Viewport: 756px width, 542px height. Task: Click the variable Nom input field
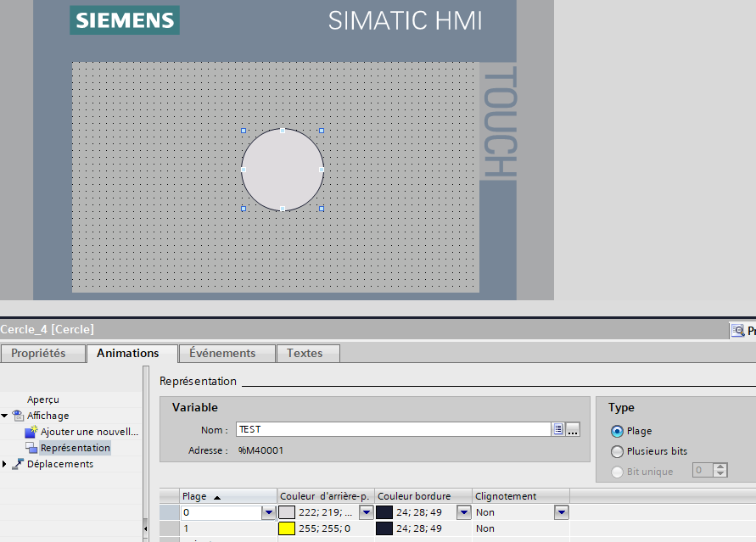pyautogui.click(x=393, y=430)
